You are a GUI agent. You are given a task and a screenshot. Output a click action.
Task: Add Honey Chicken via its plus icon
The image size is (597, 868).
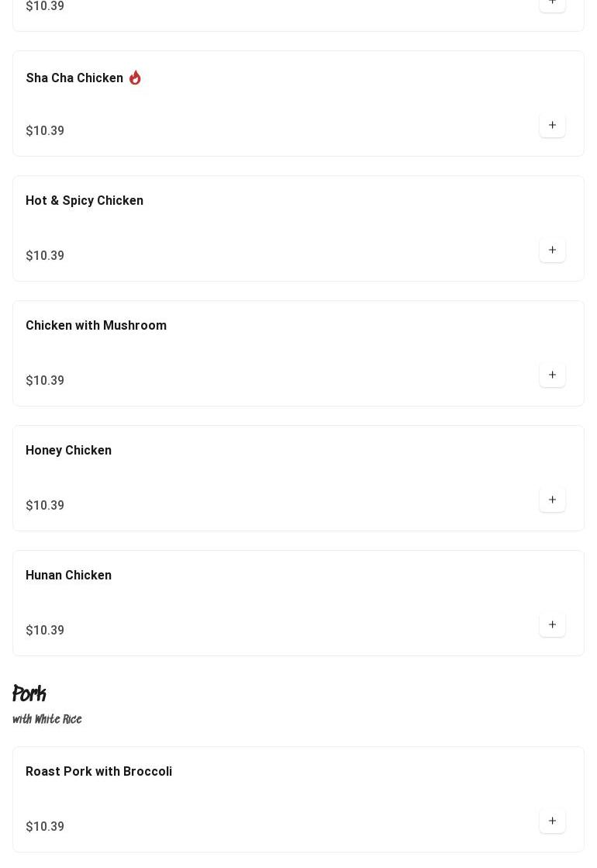pyautogui.click(x=551, y=500)
